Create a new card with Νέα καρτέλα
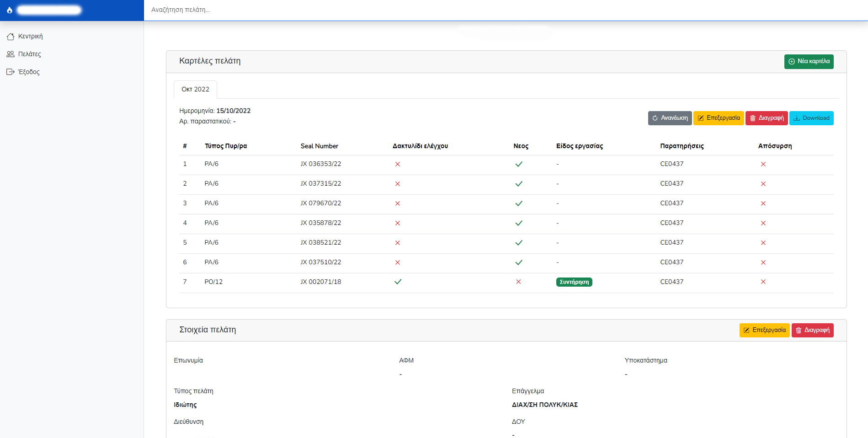Screen dimensions: 868x438 pos(809,61)
